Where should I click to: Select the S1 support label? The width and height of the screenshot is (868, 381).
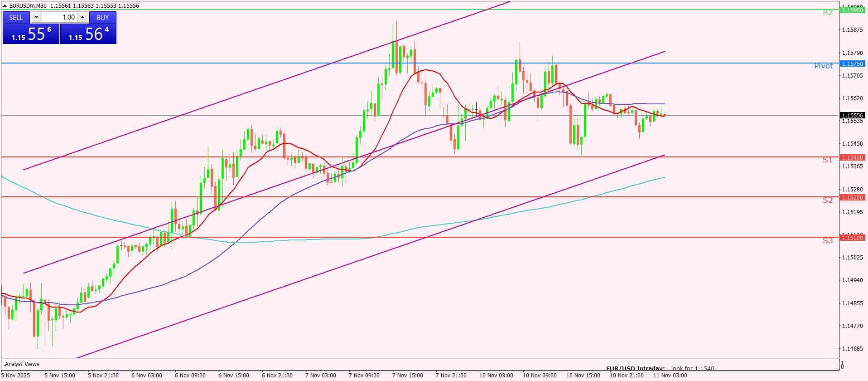828,160
